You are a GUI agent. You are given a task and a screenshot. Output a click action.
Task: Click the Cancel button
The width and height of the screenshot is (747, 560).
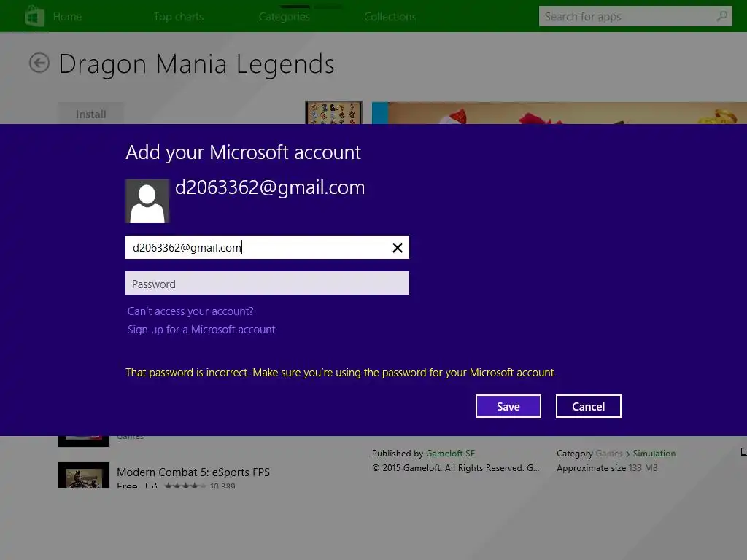[x=589, y=406]
